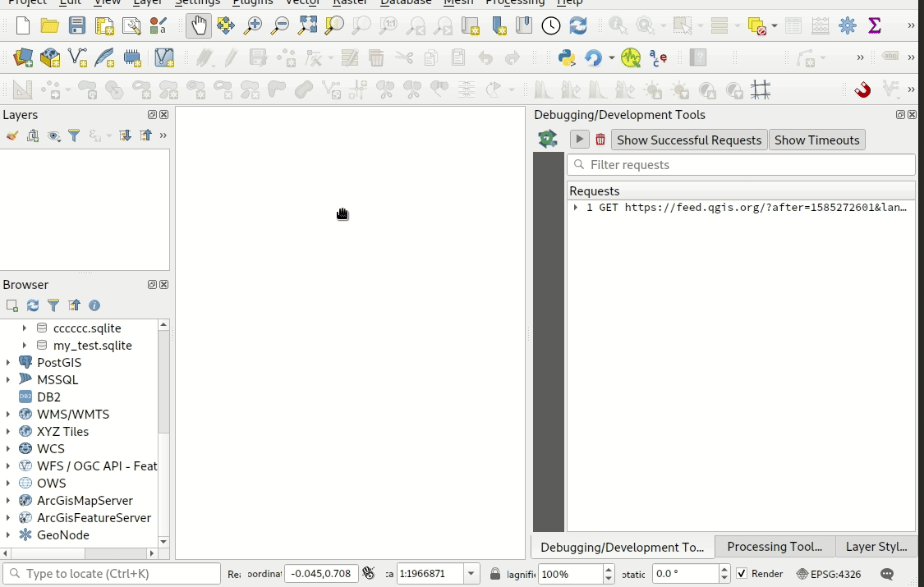Open the Python console
The image size is (924, 587).
point(566,57)
